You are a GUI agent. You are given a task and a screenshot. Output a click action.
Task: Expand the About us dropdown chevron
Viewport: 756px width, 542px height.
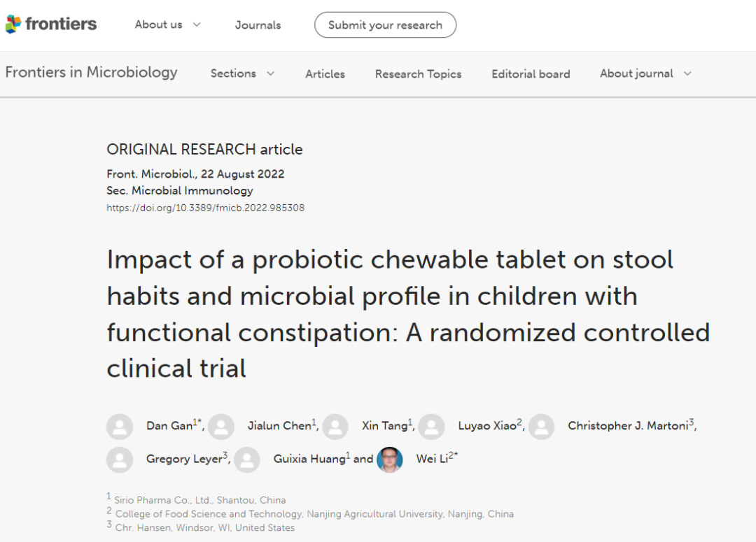(x=197, y=24)
